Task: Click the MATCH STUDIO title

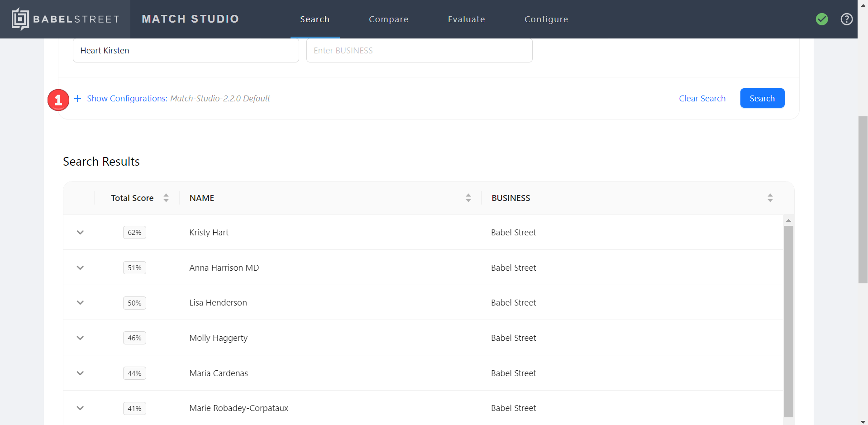Action: pos(191,19)
